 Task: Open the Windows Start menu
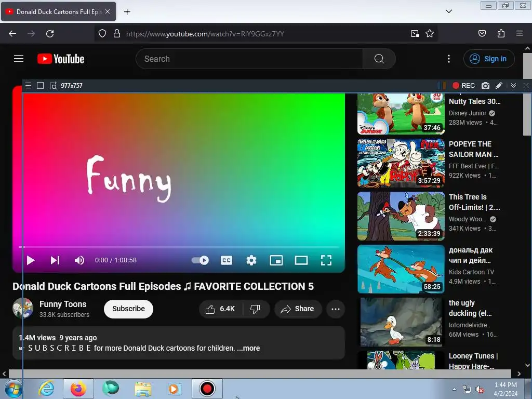pos(13,389)
